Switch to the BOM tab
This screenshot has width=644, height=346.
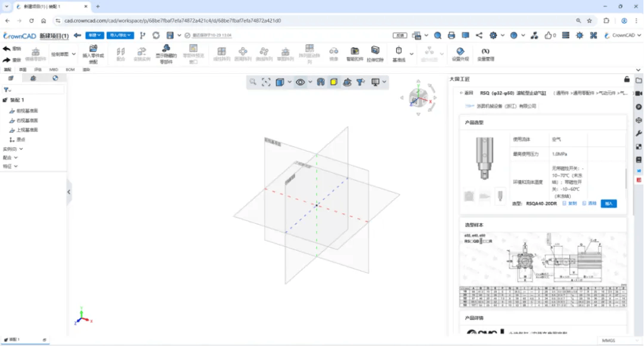70,70
